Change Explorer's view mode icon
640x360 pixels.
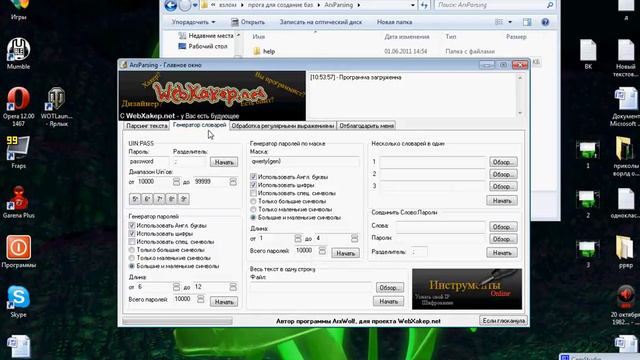[499, 22]
